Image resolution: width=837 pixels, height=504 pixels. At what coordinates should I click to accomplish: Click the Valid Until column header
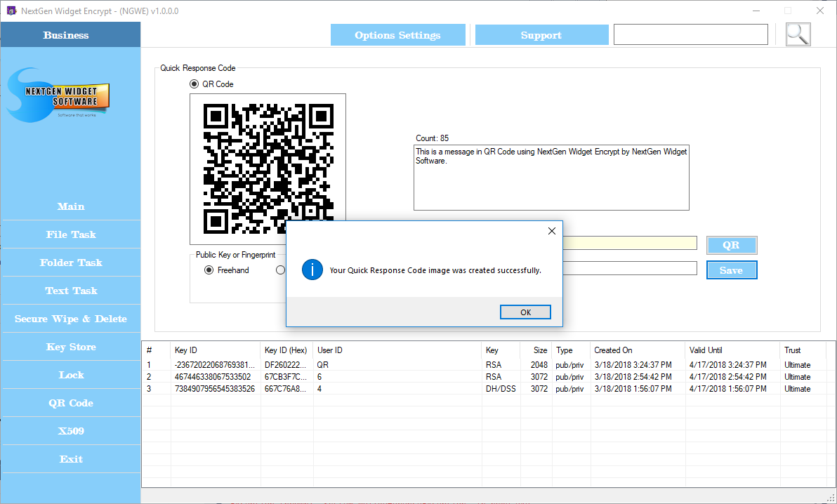click(x=732, y=350)
